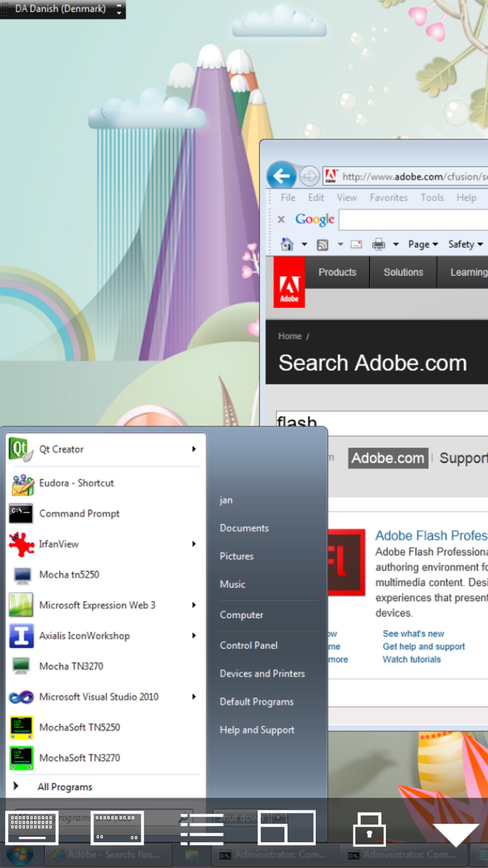
Task: Click the home icon in browser toolbar
Action: pos(287,244)
